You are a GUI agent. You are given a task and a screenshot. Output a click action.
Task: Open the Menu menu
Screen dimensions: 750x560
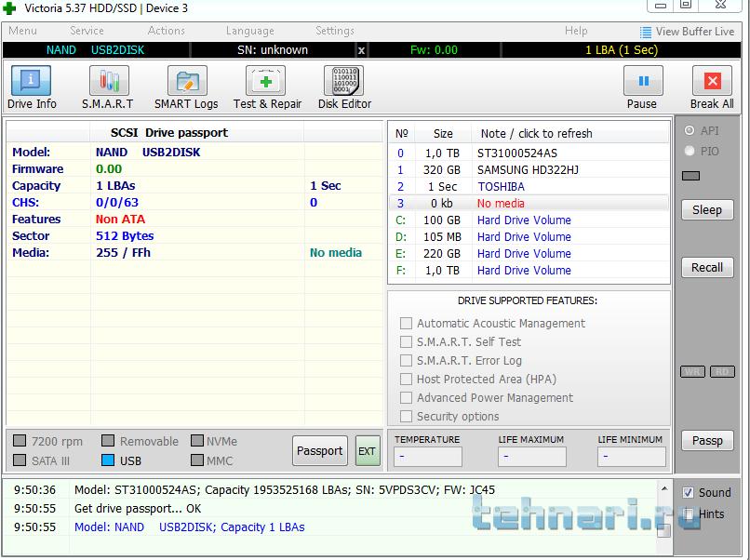[x=22, y=31]
